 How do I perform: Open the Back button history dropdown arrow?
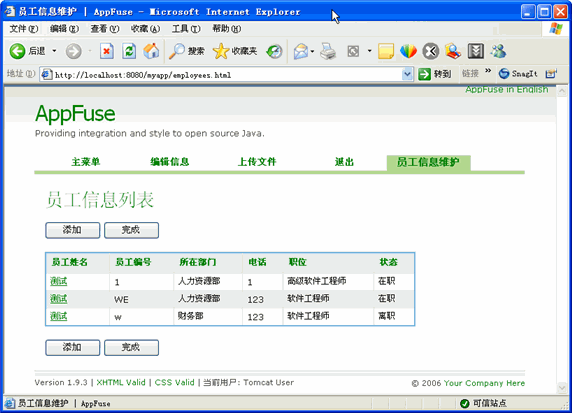click(x=54, y=51)
